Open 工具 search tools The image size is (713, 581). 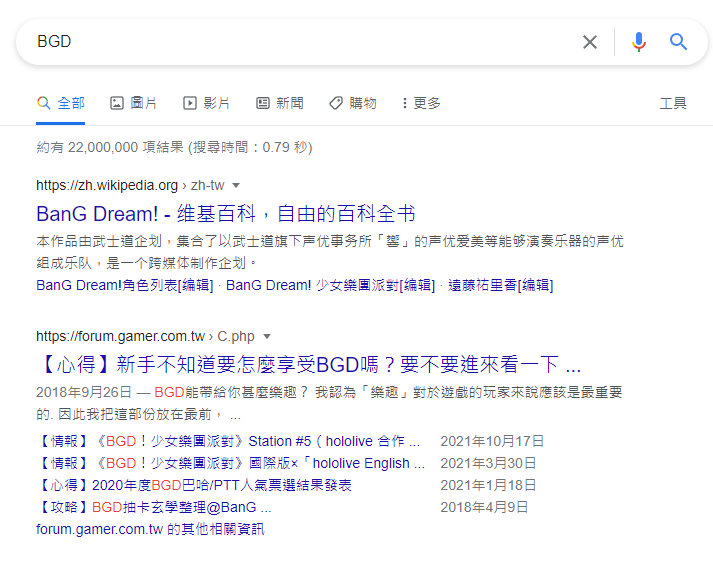click(673, 103)
